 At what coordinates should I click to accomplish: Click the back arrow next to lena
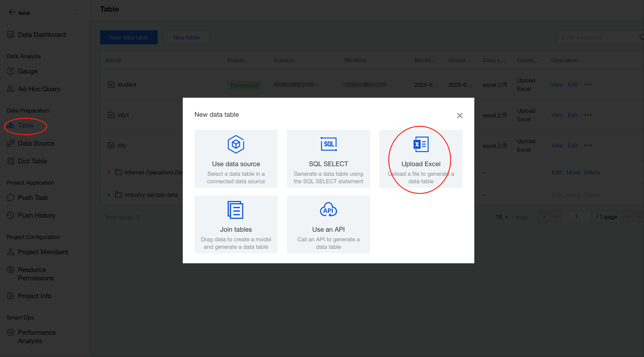pos(12,12)
